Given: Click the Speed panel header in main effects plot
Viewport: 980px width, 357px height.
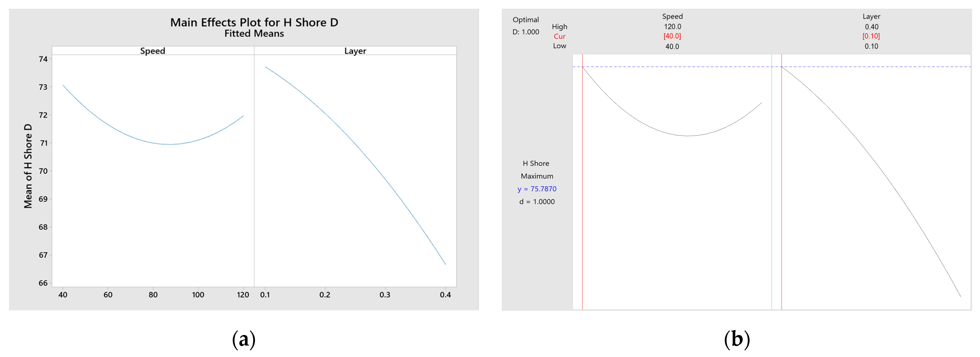Looking at the screenshot, I should (153, 51).
